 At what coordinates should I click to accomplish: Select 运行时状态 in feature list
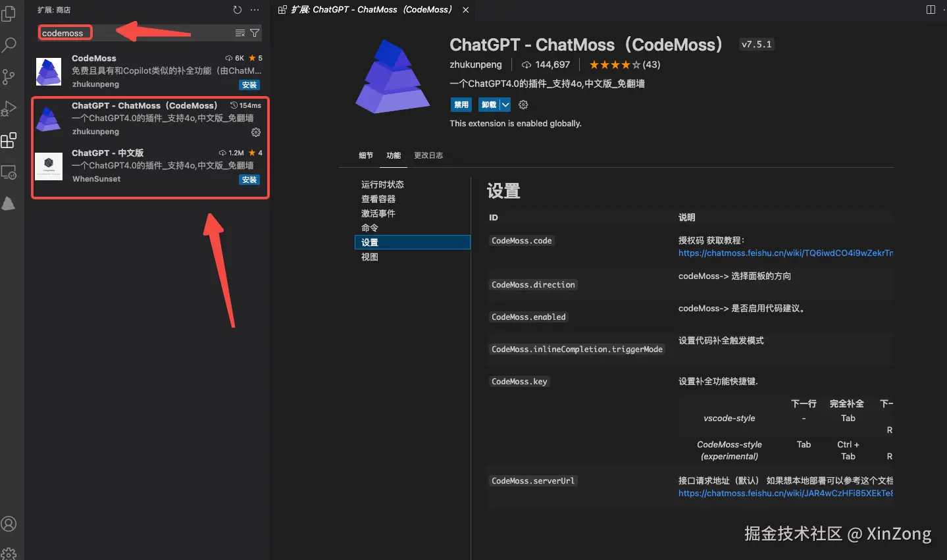pyautogui.click(x=413, y=184)
